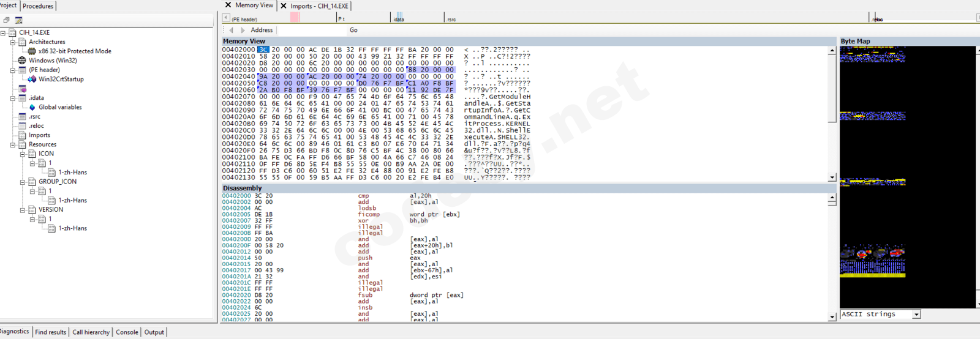This screenshot has width=980, height=339.
Task: Click the (PE header) marker in the section bar
Action: [x=244, y=20]
